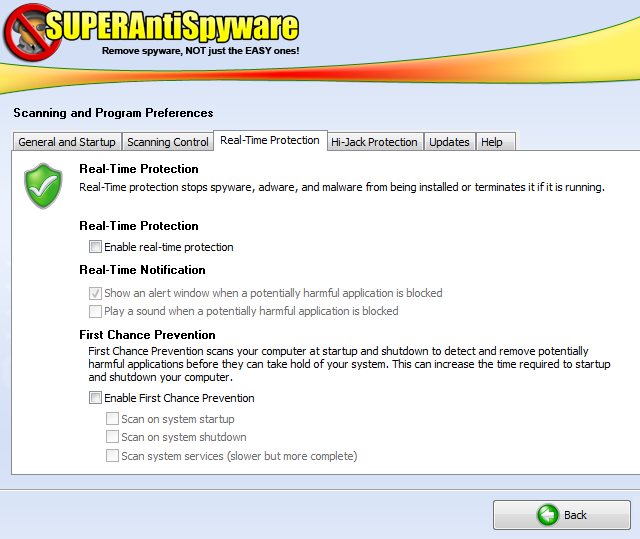Open the General and Startup tab

click(x=67, y=142)
